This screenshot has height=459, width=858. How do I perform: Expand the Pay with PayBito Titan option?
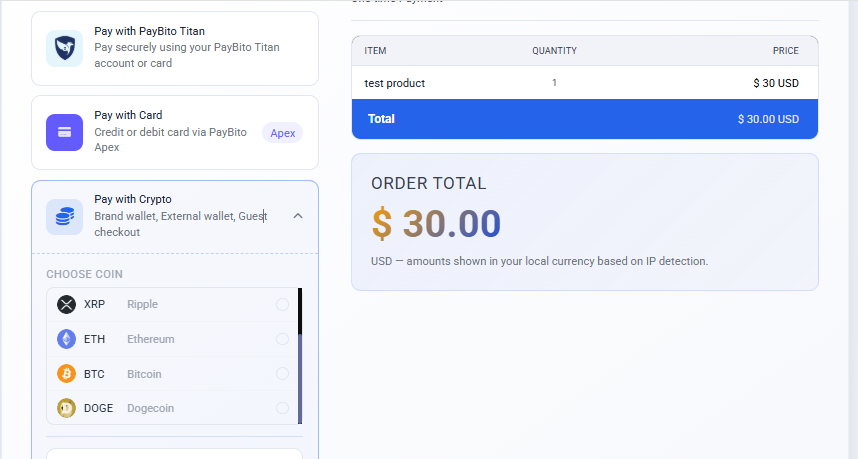[175, 48]
